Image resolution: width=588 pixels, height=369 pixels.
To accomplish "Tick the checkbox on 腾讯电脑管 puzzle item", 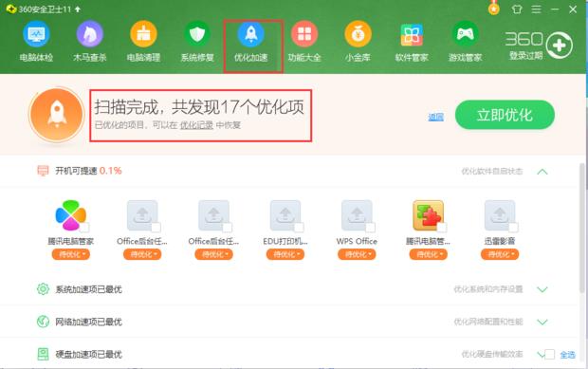I will [442, 228].
